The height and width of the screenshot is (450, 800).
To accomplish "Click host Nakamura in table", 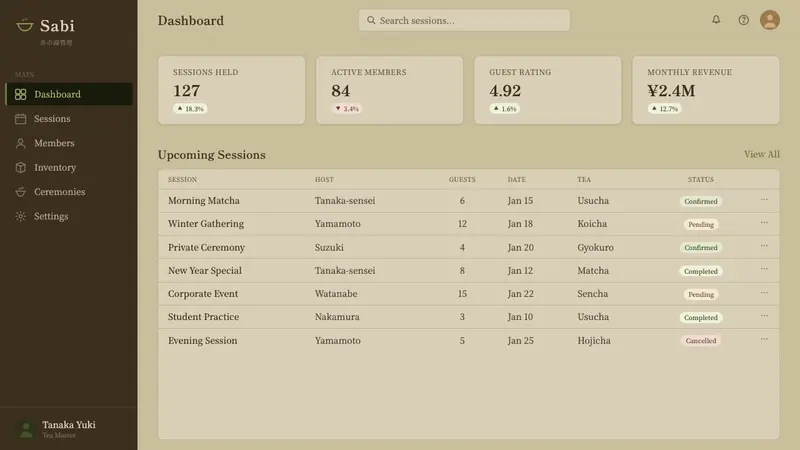I will pyautogui.click(x=337, y=317).
